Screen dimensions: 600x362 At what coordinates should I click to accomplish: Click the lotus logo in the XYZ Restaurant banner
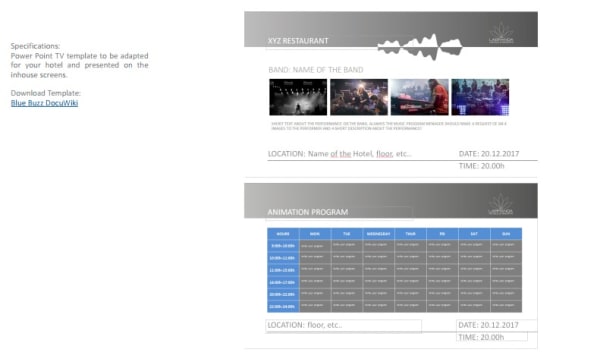point(501,33)
